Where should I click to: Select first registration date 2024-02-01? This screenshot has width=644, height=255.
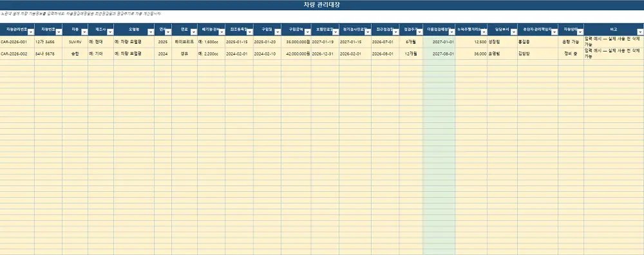240,54
